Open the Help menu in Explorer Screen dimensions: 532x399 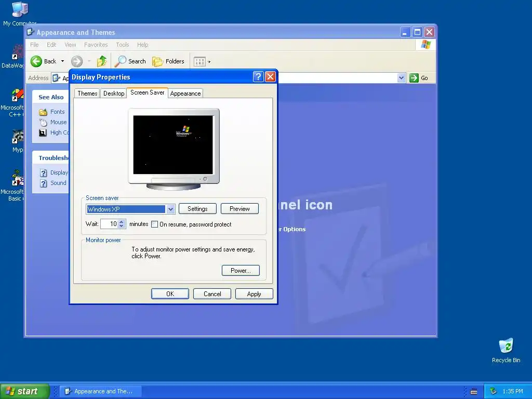tap(142, 45)
